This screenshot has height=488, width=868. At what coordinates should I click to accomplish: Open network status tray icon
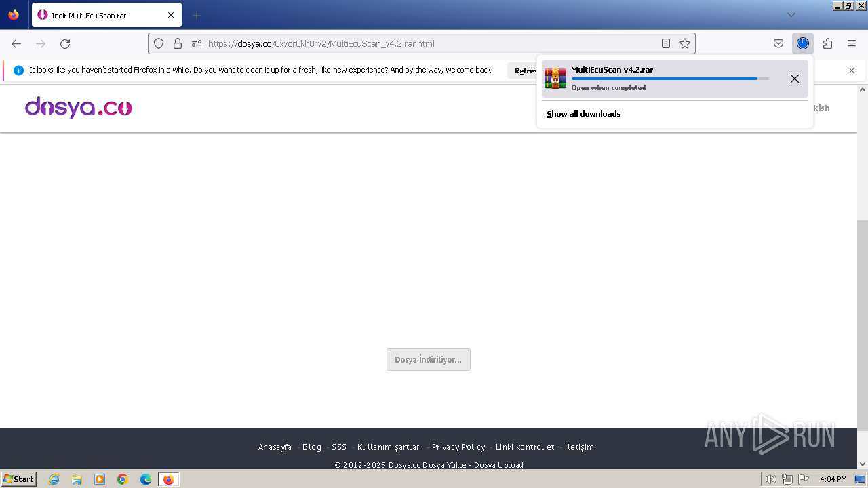click(787, 479)
